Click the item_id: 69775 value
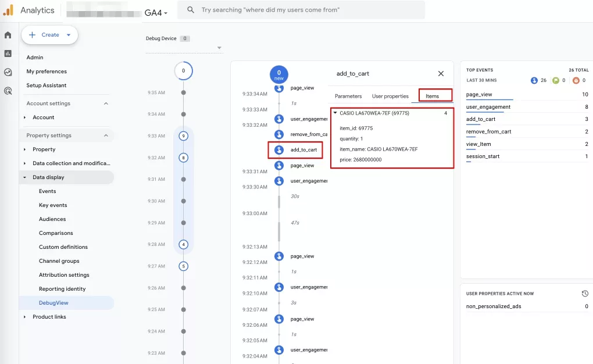The height and width of the screenshot is (364, 593). pos(356,129)
